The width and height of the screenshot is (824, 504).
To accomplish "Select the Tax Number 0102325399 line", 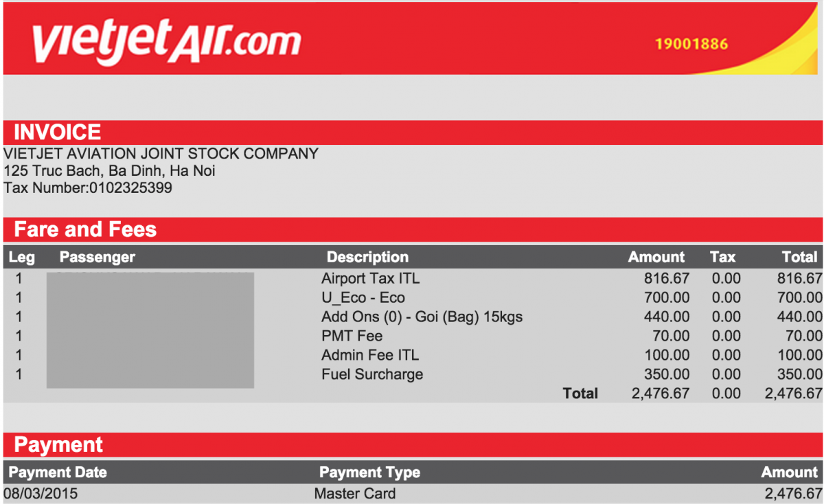I will (x=88, y=187).
